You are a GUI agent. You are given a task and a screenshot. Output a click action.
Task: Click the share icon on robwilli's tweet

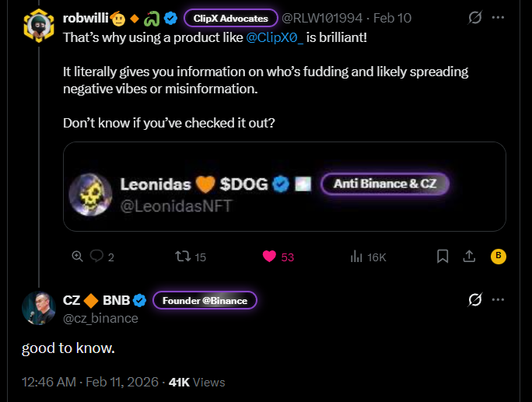[x=469, y=256]
